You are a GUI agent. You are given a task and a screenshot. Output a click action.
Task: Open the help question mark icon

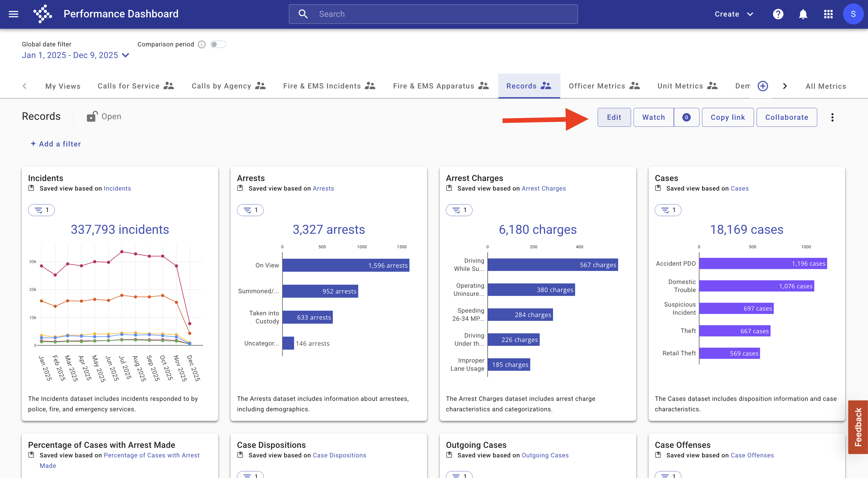778,14
